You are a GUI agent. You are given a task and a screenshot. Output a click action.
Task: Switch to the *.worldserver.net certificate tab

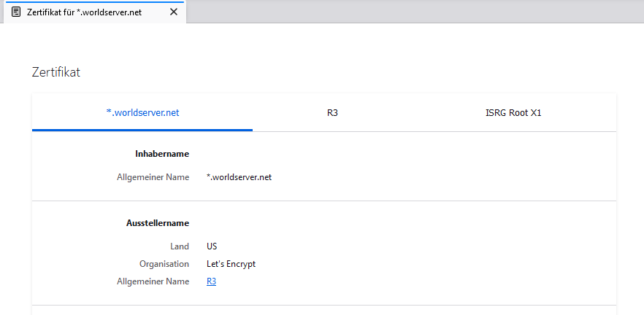[142, 113]
